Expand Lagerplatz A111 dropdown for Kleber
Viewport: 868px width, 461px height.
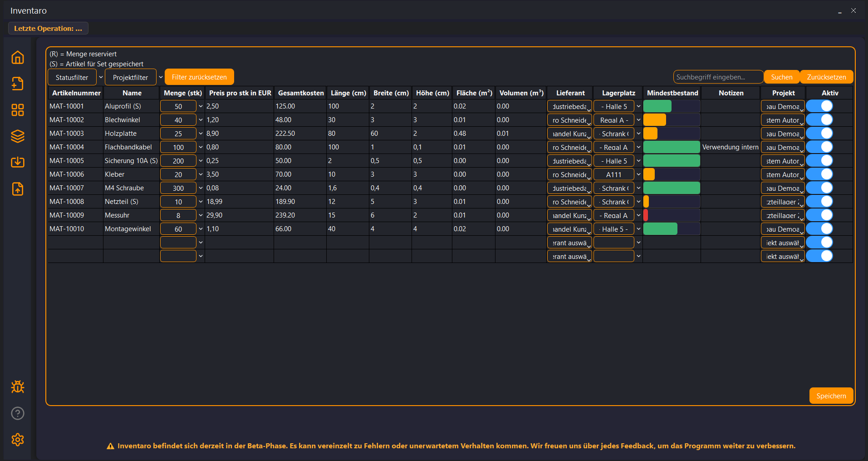point(638,174)
